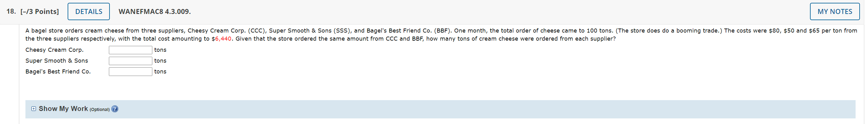Viewport: 868px width, 124px height.
Task: Click "tons" unit beside Super Smooth & Sons field
Action: point(160,61)
